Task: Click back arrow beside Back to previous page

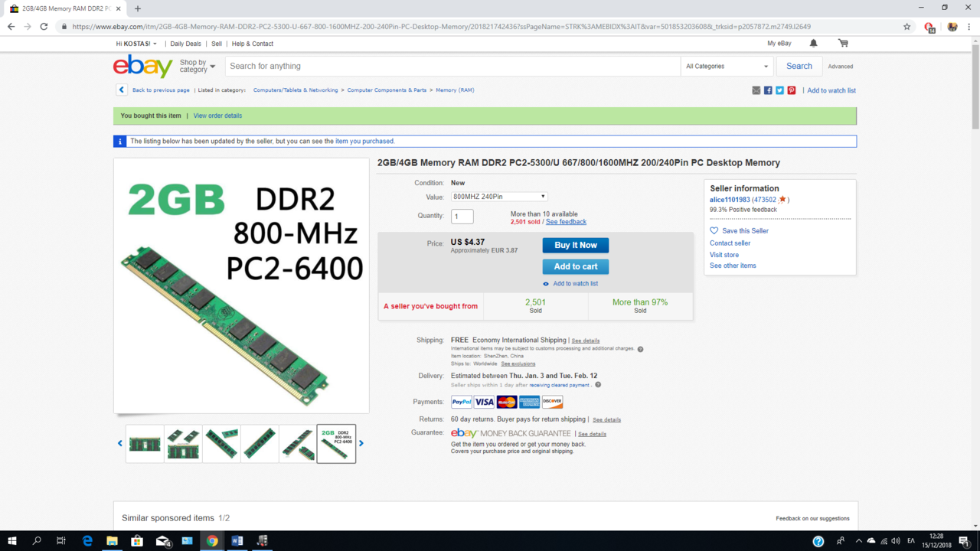Action: tap(121, 90)
